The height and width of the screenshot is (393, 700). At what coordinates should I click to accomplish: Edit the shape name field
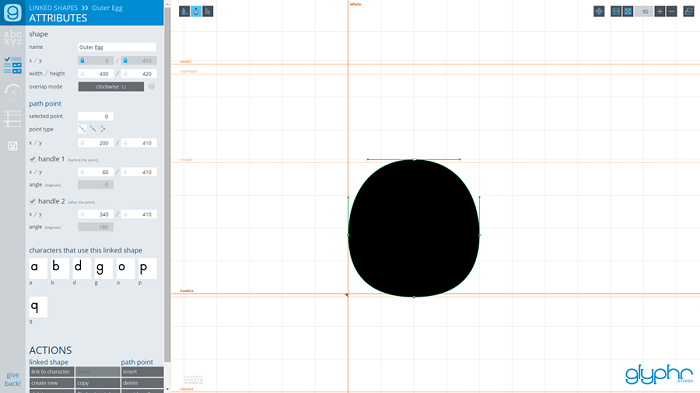[x=117, y=47]
